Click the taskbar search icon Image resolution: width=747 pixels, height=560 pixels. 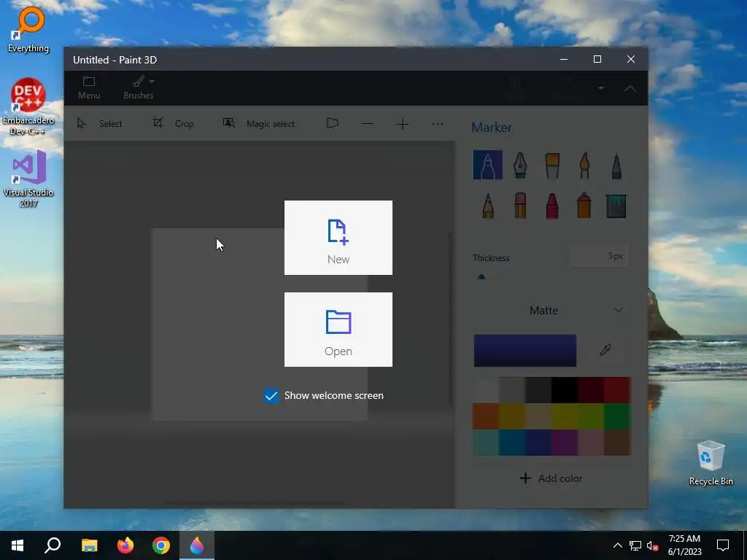point(53,545)
